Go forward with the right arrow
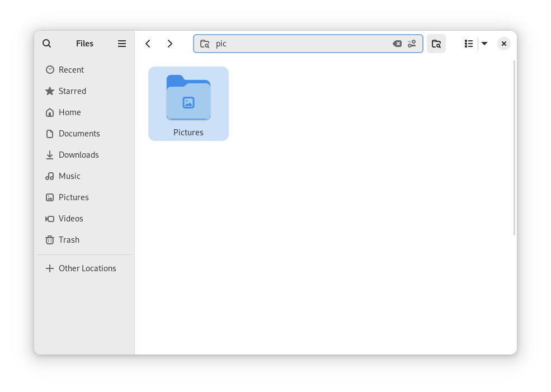 (x=170, y=44)
